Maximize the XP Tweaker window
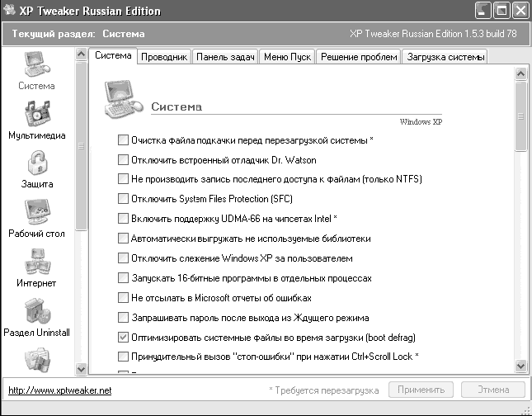The image size is (532, 416). (x=501, y=11)
